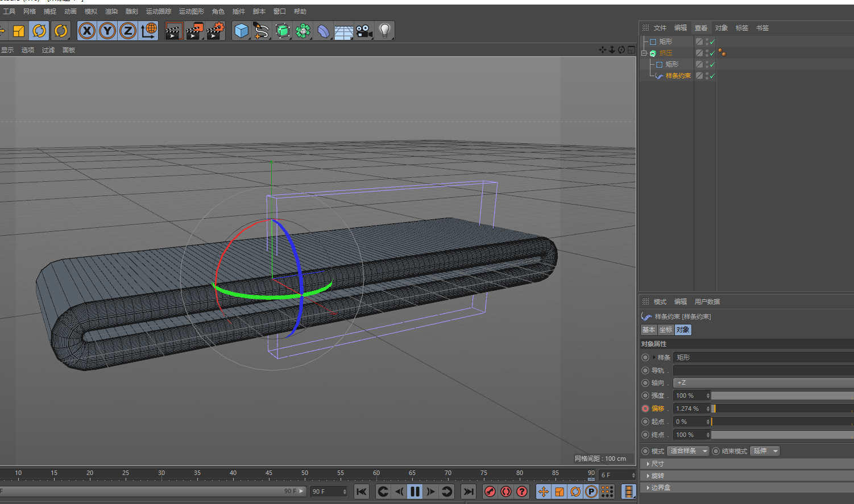The height and width of the screenshot is (504, 854).
Task: Click the 样条 field containing 矩形
Action: tap(764, 357)
